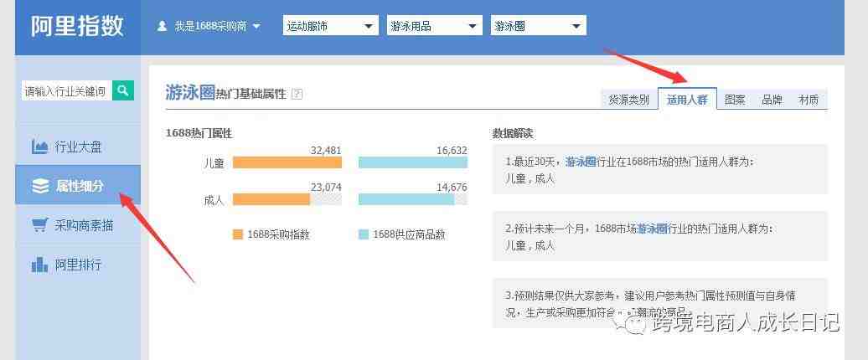Focus the industry keyword search field

tap(66, 90)
